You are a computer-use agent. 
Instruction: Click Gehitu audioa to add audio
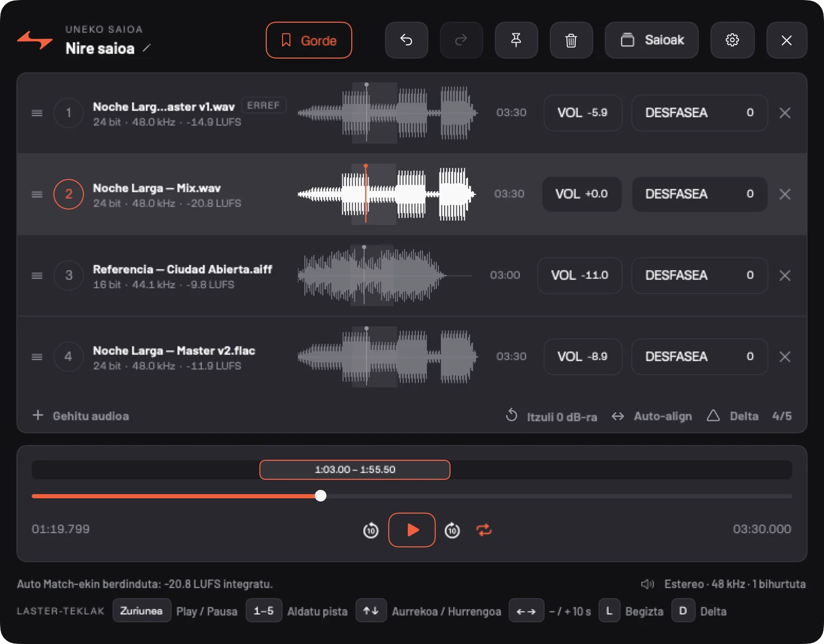(81, 416)
